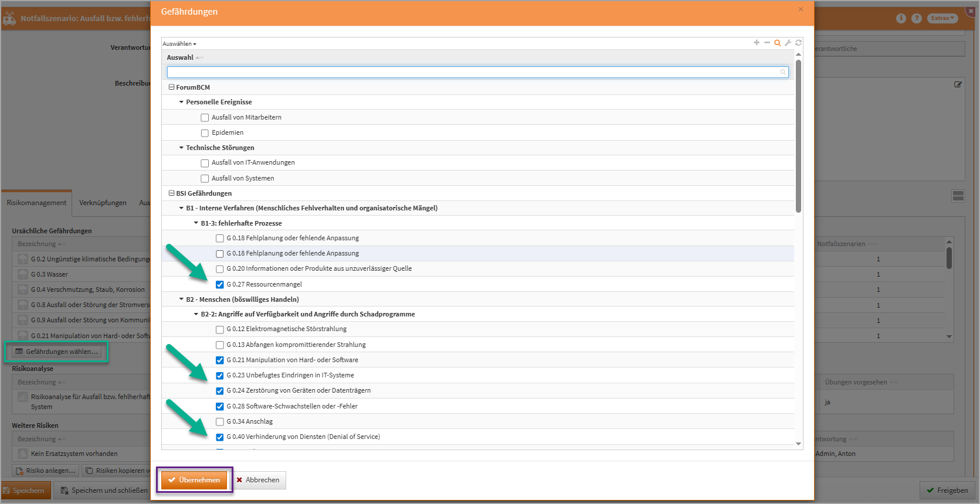The height and width of the screenshot is (504, 980).
Task: Collapse the ForumBCM root node icon
Action: 171,87
